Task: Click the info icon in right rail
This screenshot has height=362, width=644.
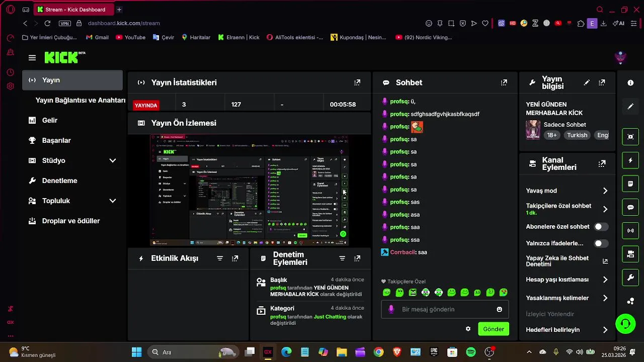Action: pos(630,82)
